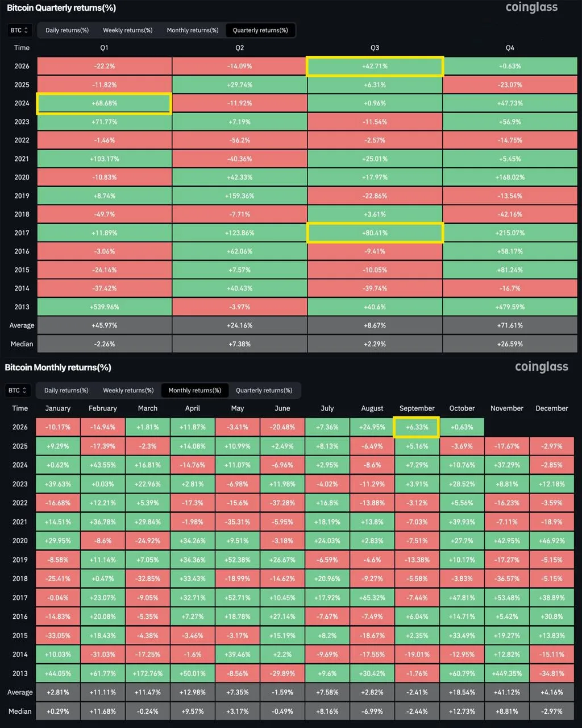Click the 2020 Q4 cell showing +168.02%
582x728 pixels.
point(510,177)
